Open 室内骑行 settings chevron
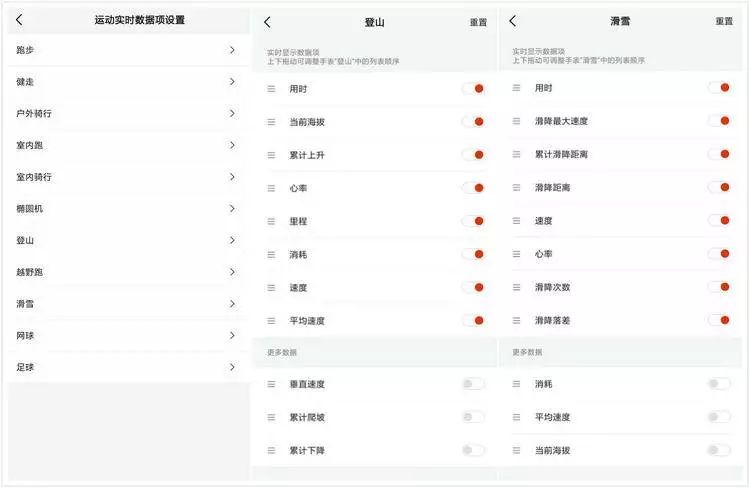Screen dimensions: 750x488 (232, 177)
